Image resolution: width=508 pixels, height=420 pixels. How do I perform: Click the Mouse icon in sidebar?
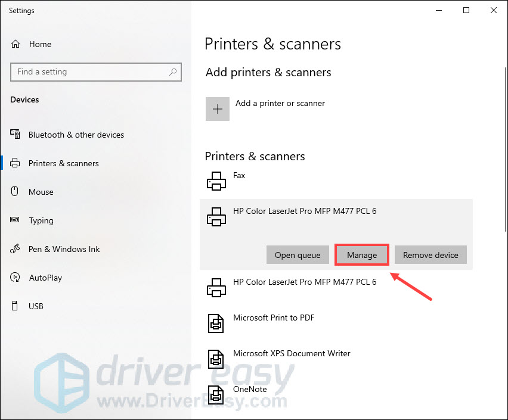[x=16, y=192]
